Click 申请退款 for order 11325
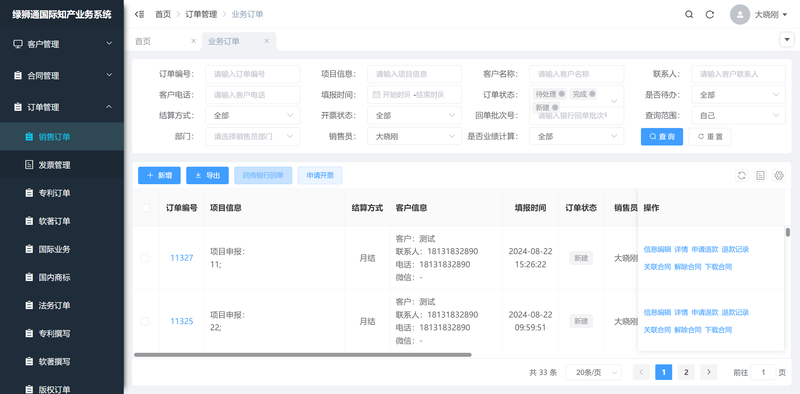This screenshot has width=800, height=394. 705,312
